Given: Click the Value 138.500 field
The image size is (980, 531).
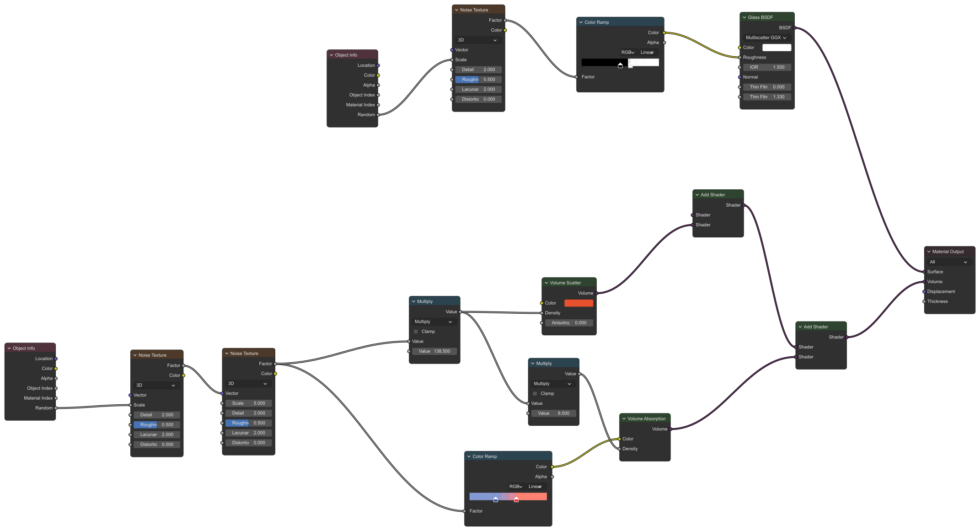Looking at the screenshot, I should pyautogui.click(x=434, y=351).
